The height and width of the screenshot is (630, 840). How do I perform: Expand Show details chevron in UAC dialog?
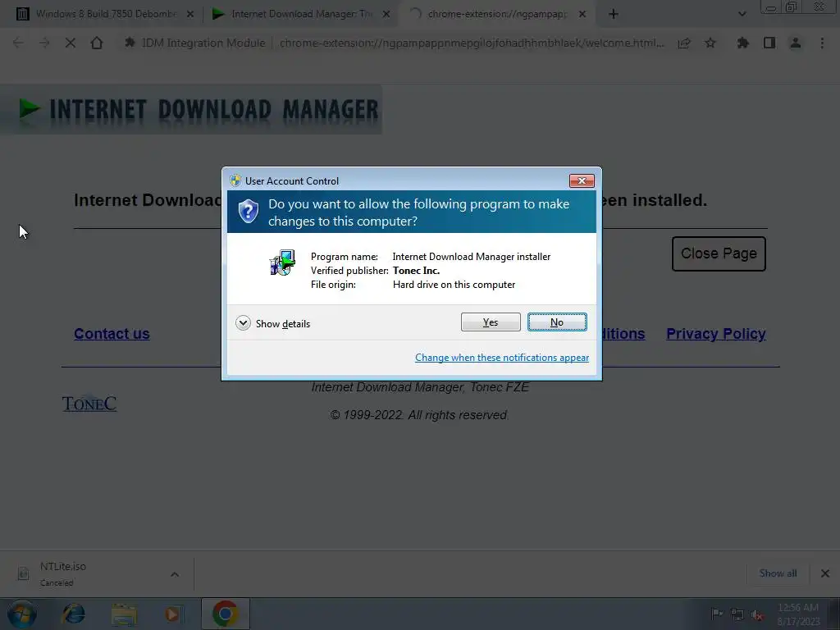(243, 323)
